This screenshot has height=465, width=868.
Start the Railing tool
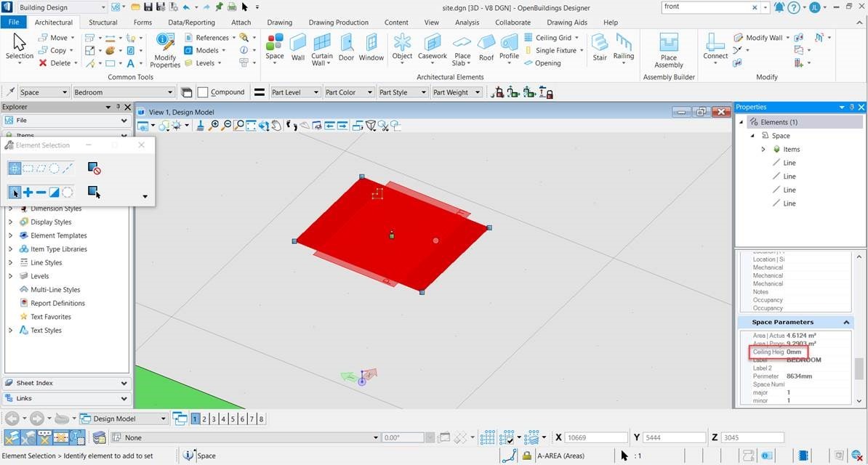[x=624, y=47]
